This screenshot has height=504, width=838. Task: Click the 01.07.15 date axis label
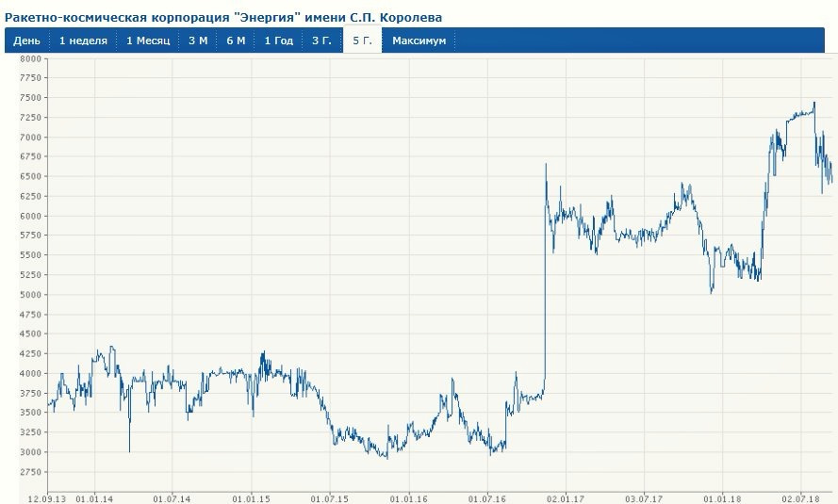click(329, 499)
